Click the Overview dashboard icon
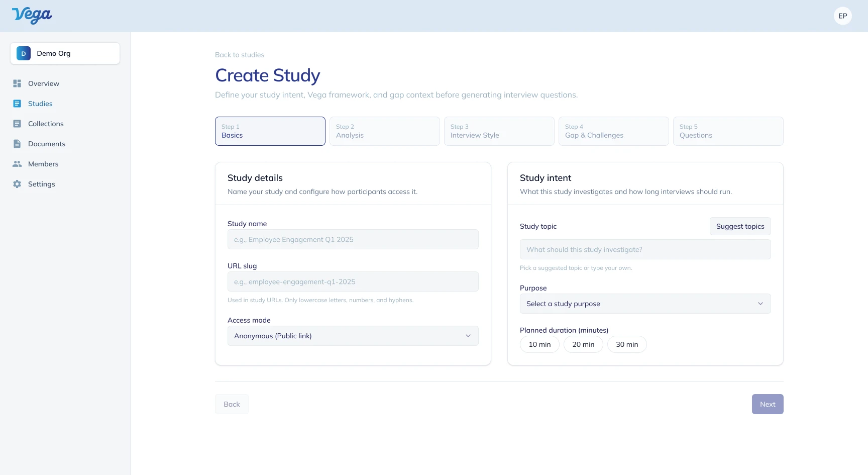 (17, 83)
